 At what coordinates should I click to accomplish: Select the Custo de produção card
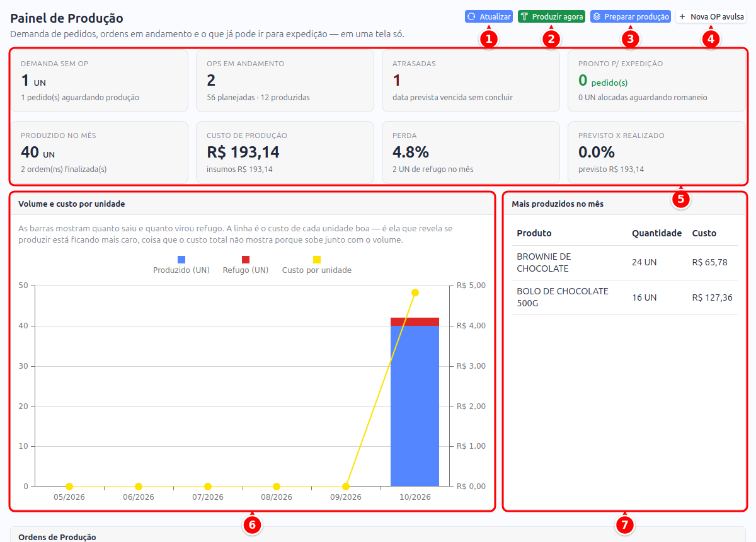[x=285, y=153]
